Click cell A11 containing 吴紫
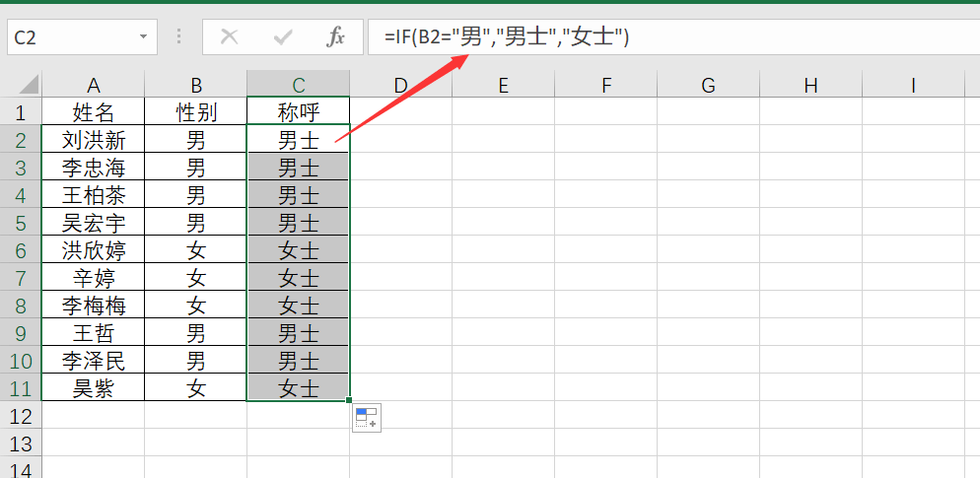This screenshot has width=980, height=478. 94,388
